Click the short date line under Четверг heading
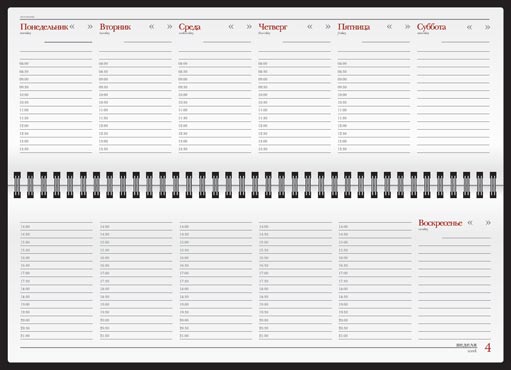511x370 pixels. pyautogui.click(x=307, y=42)
